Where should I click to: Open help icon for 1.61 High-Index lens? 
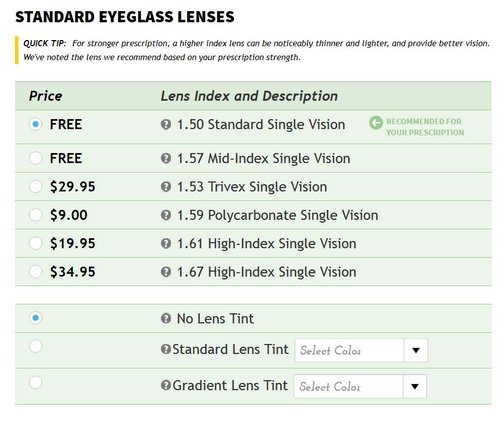166,244
